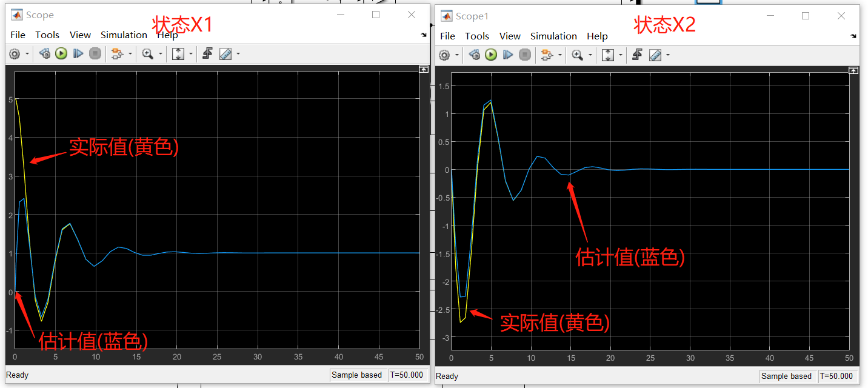Image resolution: width=868 pixels, height=388 pixels.
Task: Click the Sample based status indicator in Scope
Action: click(358, 375)
